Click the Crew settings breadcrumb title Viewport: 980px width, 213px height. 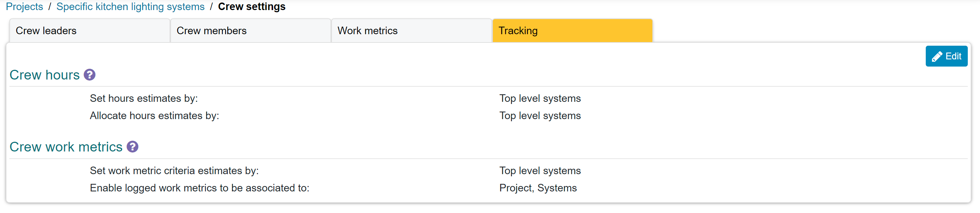coord(251,6)
